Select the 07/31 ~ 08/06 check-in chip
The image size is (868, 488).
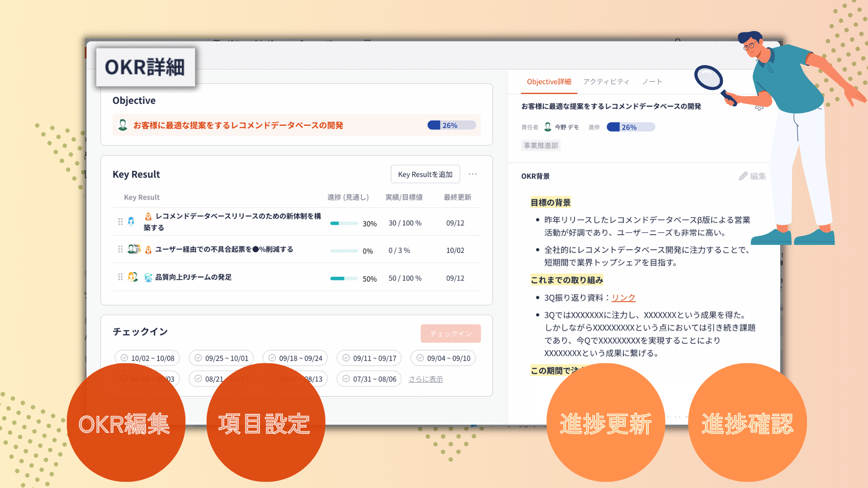[369, 379]
